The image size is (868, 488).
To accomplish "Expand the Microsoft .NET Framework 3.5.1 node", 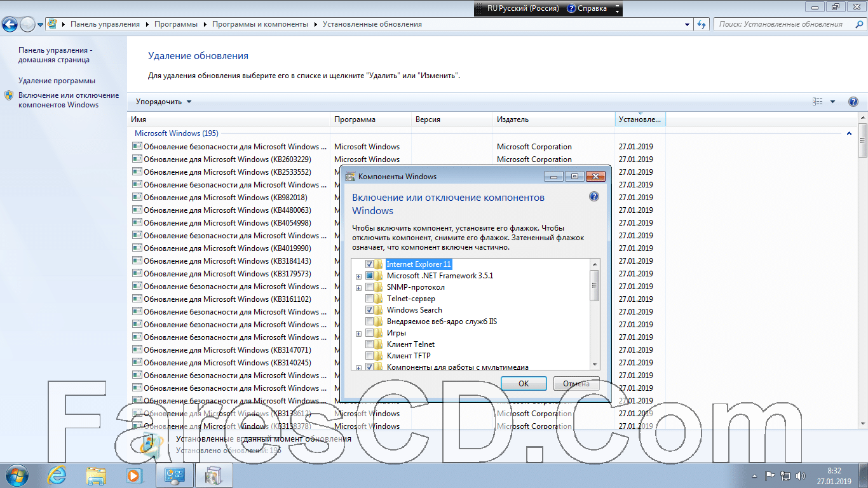I will click(x=359, y=276).
